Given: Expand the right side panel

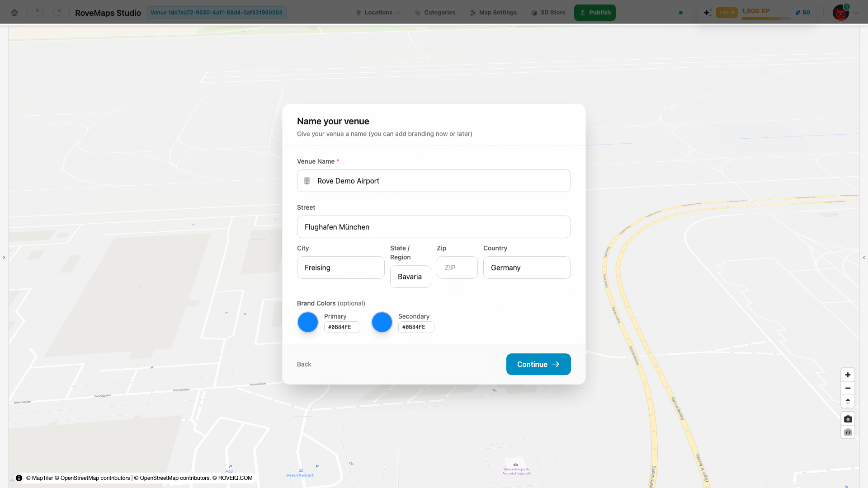Looking at the screenshot, I should coord(864,258).
